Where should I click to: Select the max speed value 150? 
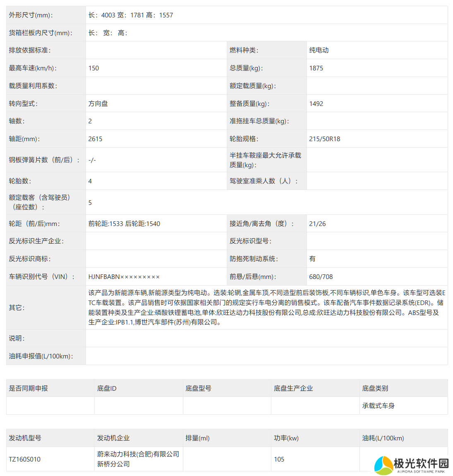coord(93,68)
